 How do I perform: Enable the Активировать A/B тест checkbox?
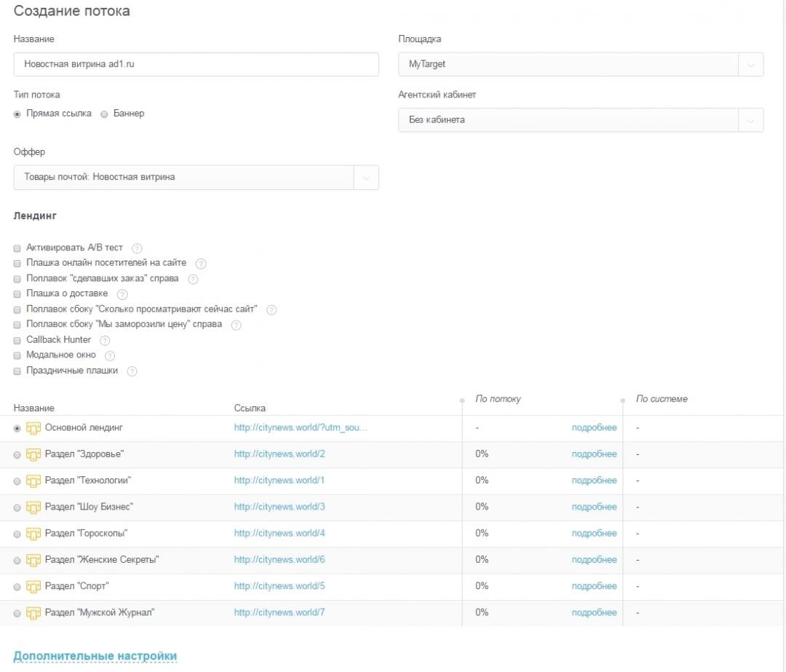click(x=17, y=248)
